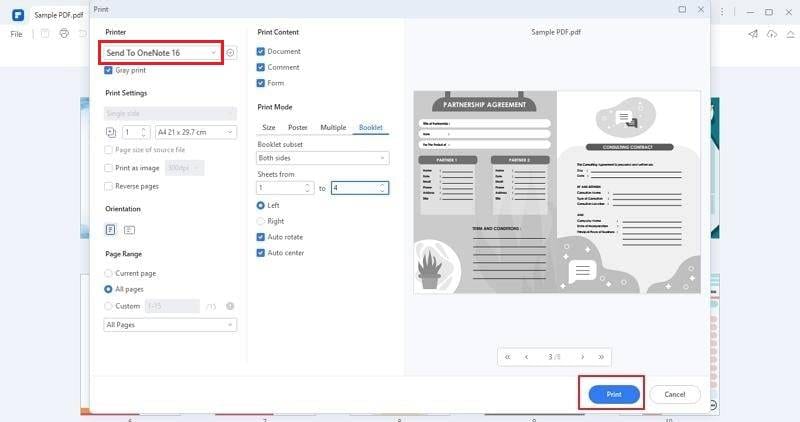The image size is (800, 422).
Task: Maximize the Print dialog
Action: point(682,9)
